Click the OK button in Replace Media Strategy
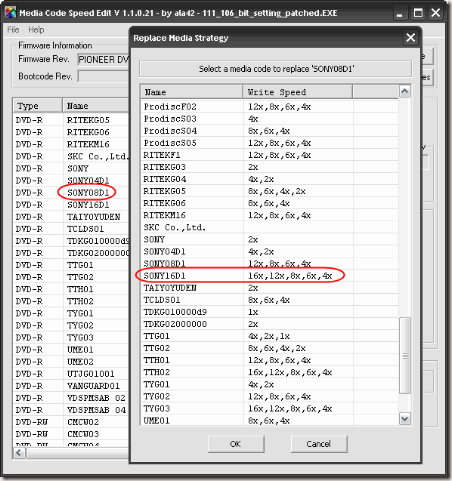Screen dimensions: 452x481 click(x=236, y=444)
